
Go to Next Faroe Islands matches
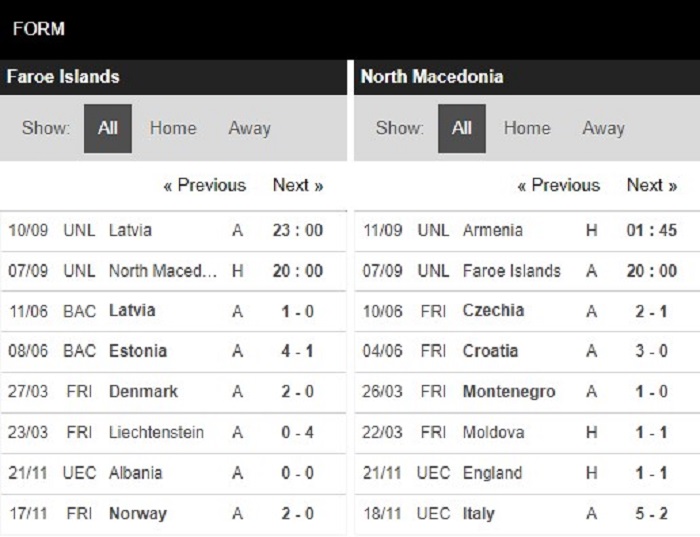point(298,185)
